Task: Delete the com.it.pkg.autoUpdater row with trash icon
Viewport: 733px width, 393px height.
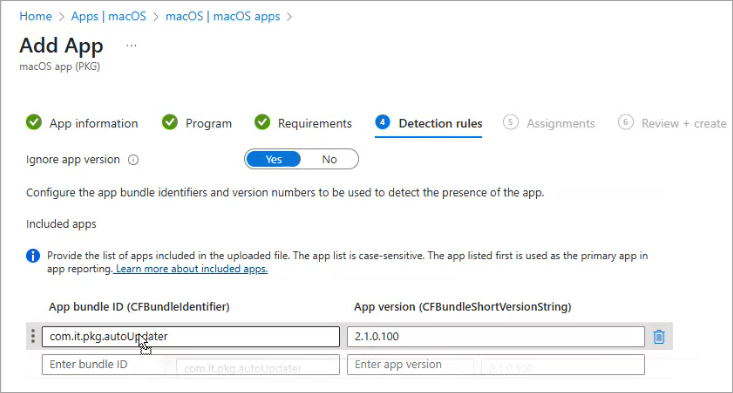Action: [x=659, y=336]
